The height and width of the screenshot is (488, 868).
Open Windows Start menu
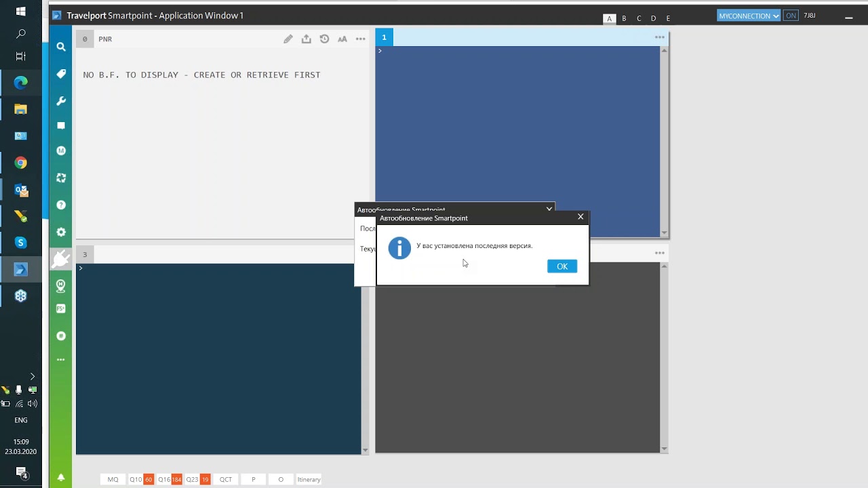tap(21, 12)
